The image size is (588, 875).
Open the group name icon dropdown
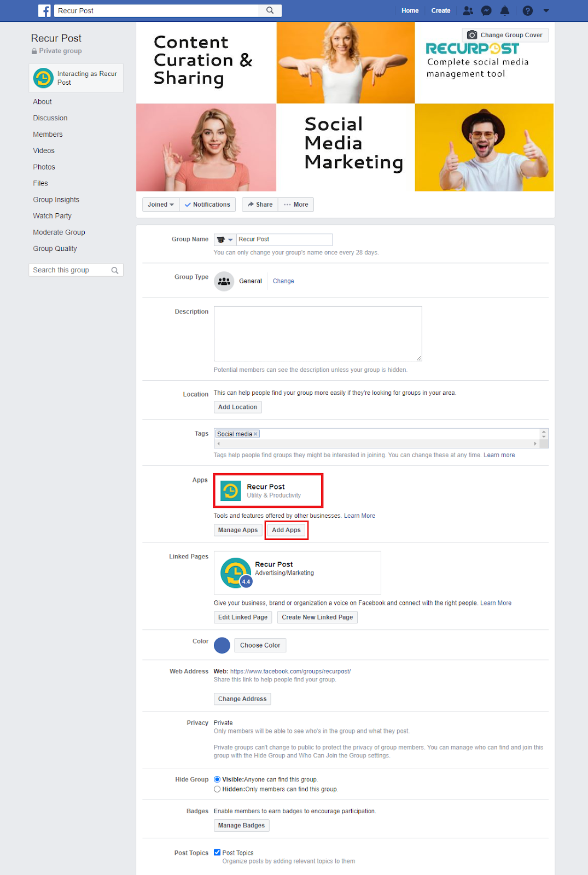point(224,240)
